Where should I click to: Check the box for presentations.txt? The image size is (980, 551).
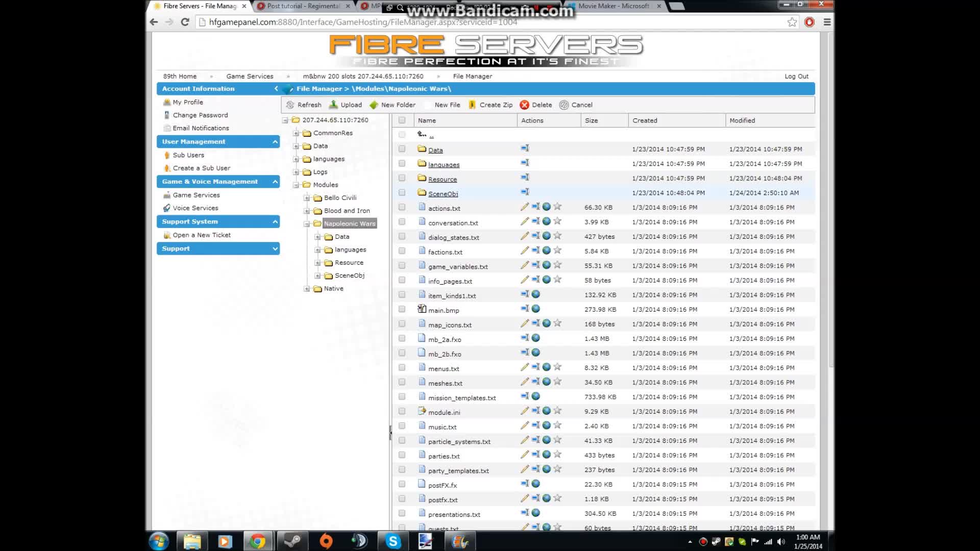click(x=402, y=513)
